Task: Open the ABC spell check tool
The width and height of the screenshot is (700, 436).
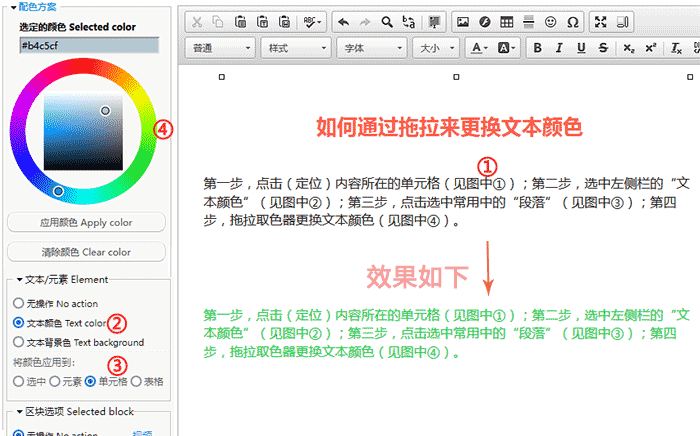Action: click(x=312, y=22)
